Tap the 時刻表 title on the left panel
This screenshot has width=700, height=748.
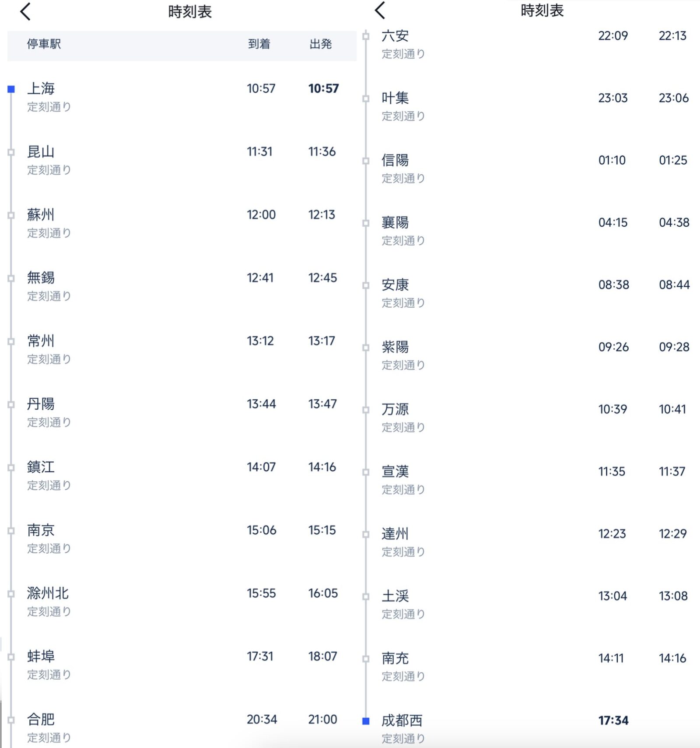(x=190, y=12)
